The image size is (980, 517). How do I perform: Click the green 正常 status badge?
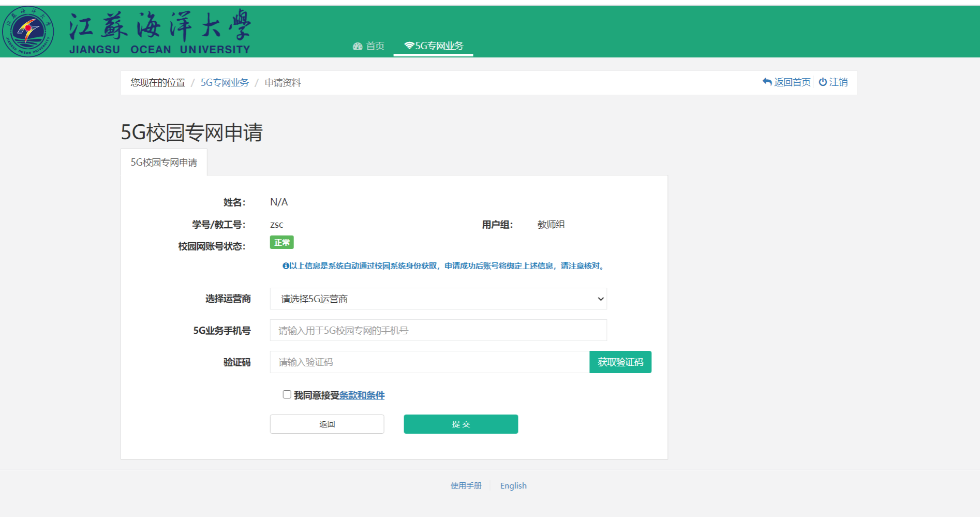click(x=281, y=242)
